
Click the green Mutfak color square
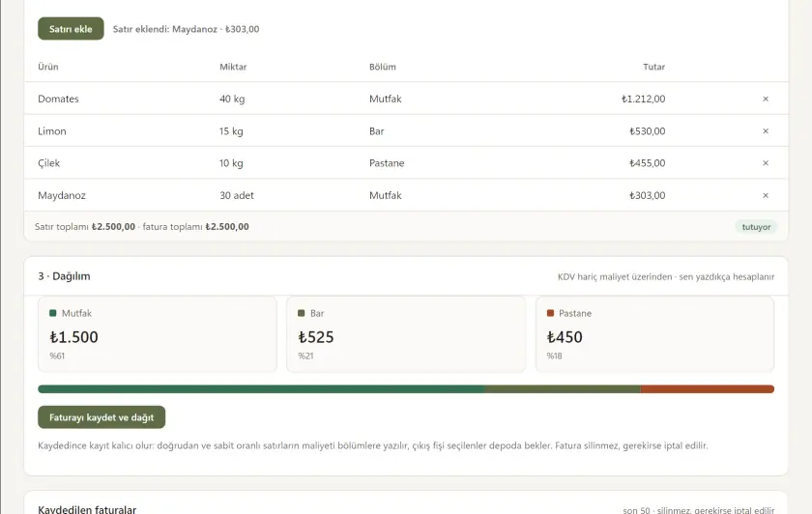[53, 313]
